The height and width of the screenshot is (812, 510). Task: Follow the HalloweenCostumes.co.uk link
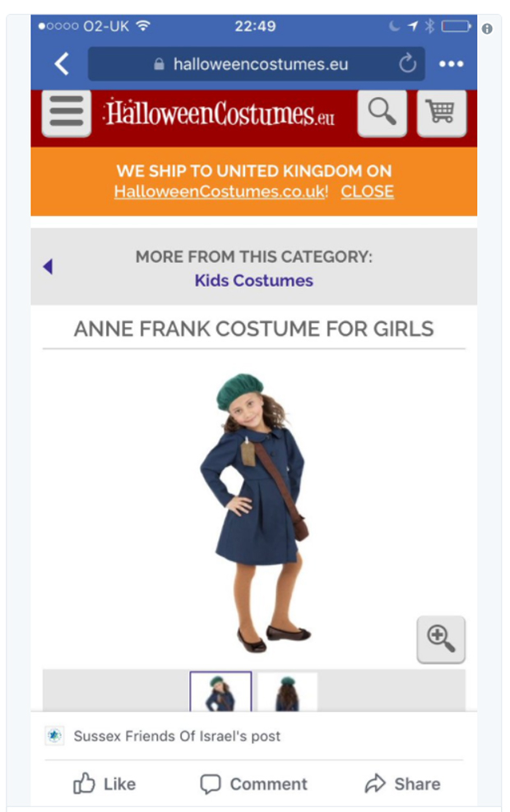[x=220, y=191]
